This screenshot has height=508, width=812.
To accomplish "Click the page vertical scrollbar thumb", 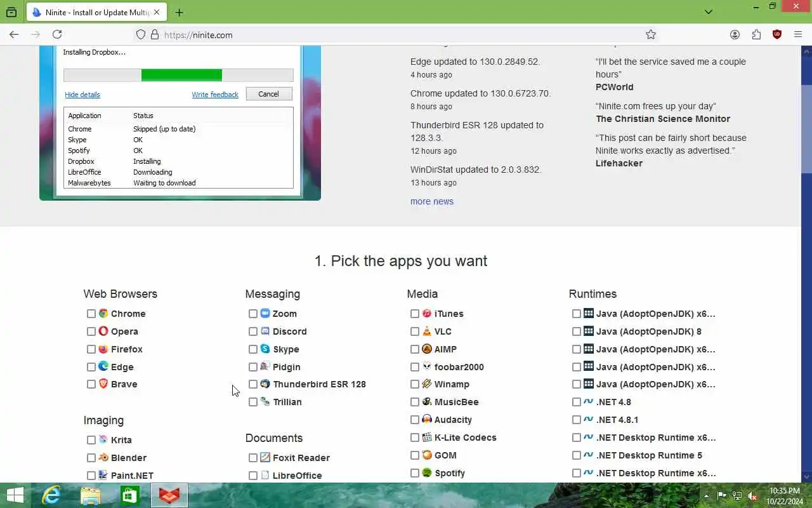I will (x=806, y=129).
